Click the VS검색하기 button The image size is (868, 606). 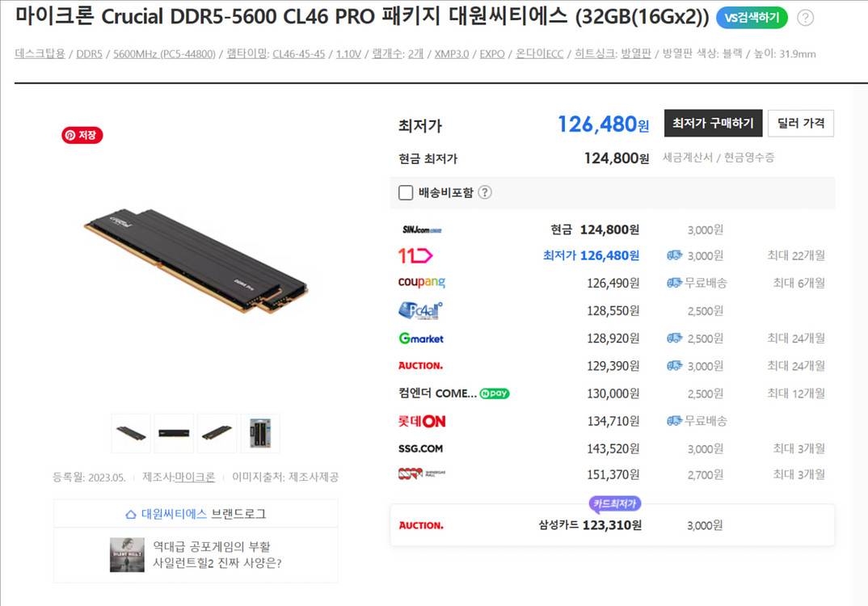point(751,19)
